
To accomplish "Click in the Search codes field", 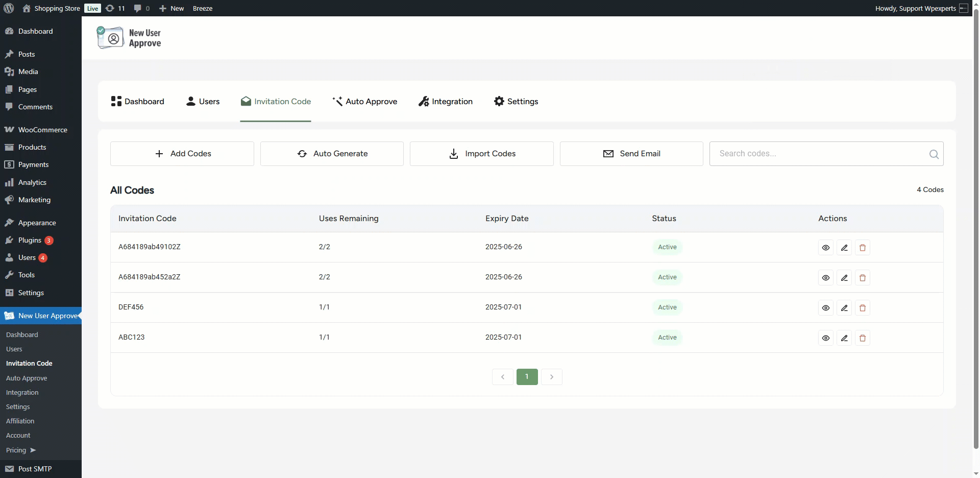I will click(x=817, y=154).
